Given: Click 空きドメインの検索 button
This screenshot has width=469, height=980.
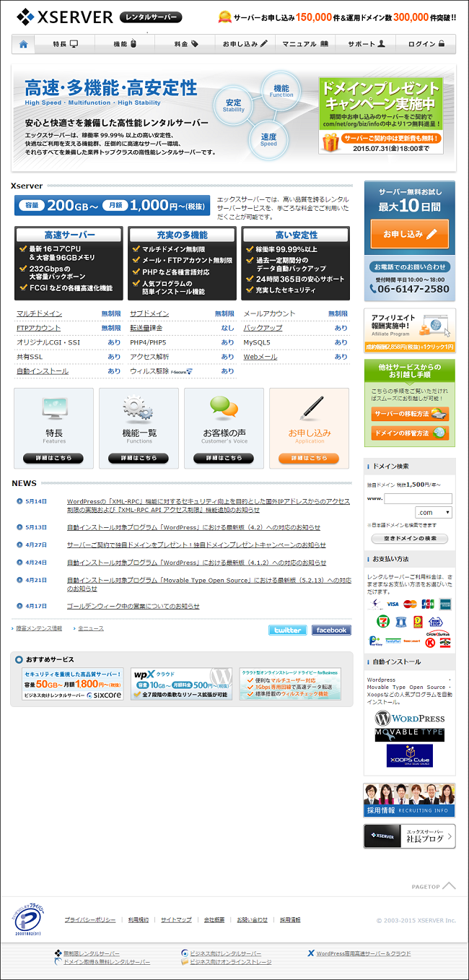Looking at the screenshot, I should point(409,539).
